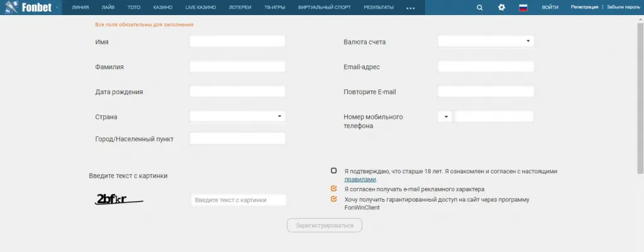Click the mobile phone number field
This screenshot has width=644, height=252.
494,116
